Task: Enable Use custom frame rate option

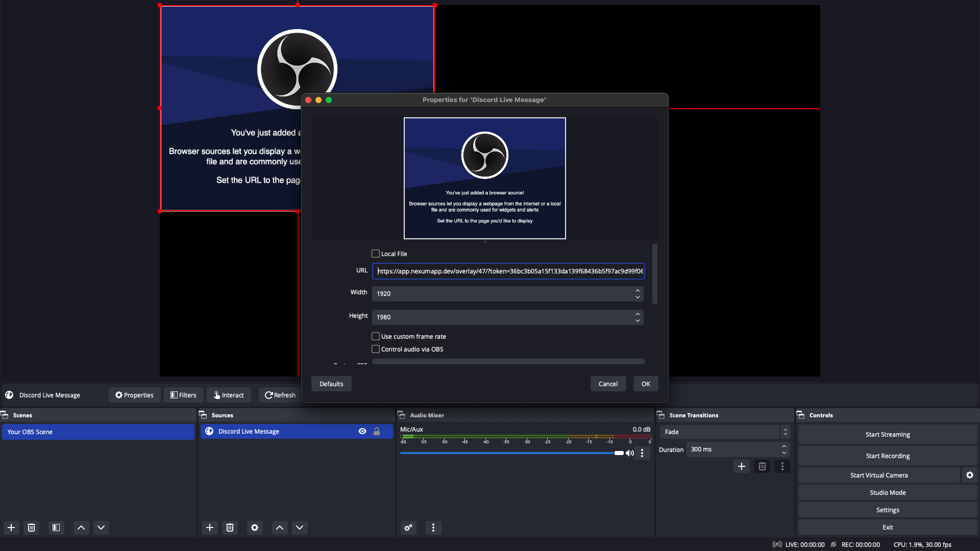Action: click(x=376, y=337)
